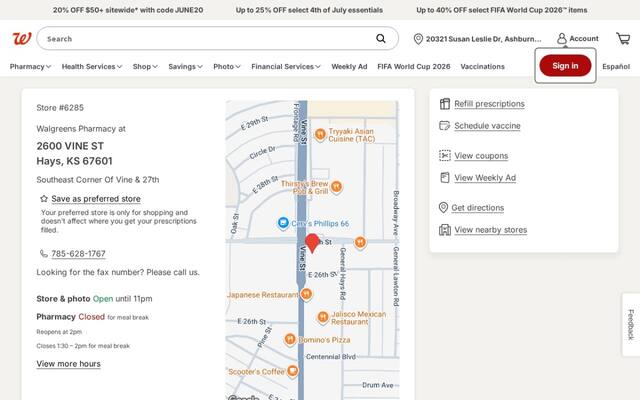Image resolution: width=640 pixels, height=400 pixels.
Task: Open the Weekly Ad nav item
Action: 349,66
